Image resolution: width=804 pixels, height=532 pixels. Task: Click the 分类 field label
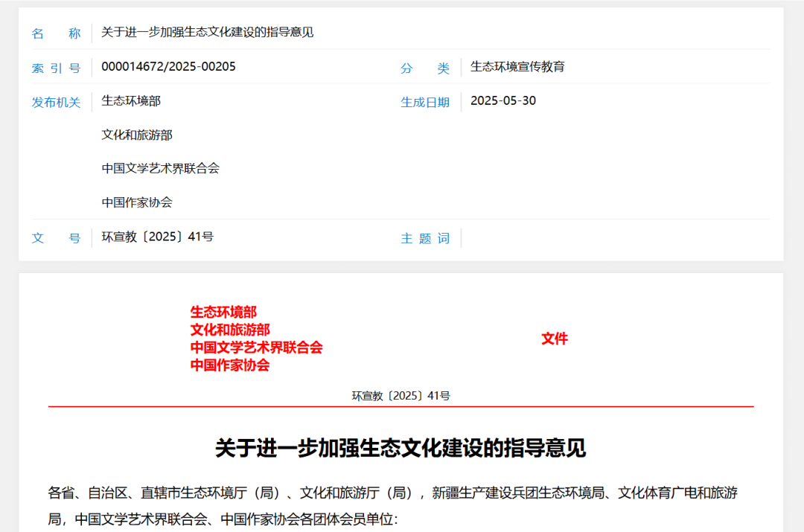click(425, 68)
